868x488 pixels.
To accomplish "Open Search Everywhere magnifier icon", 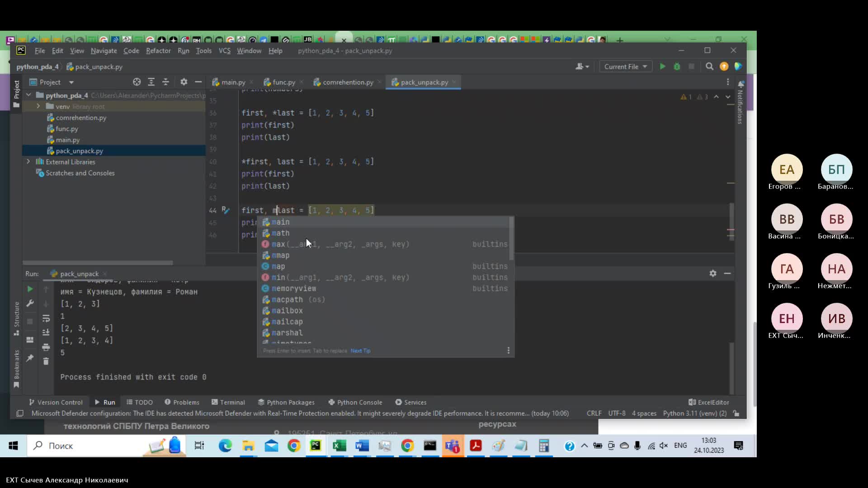I will click(709, 66).
